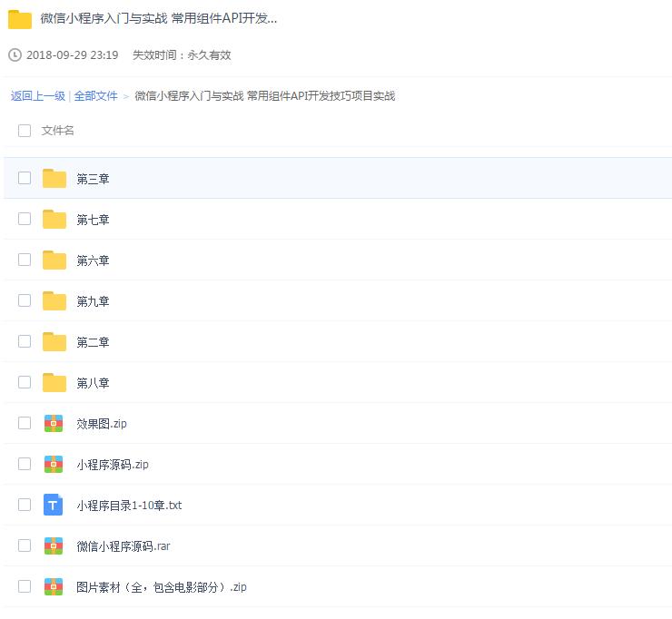The image size is (672, 619).
Task: Click the text file icon for 小程序目录1-10章.txt
Action: tap(54, 505)
